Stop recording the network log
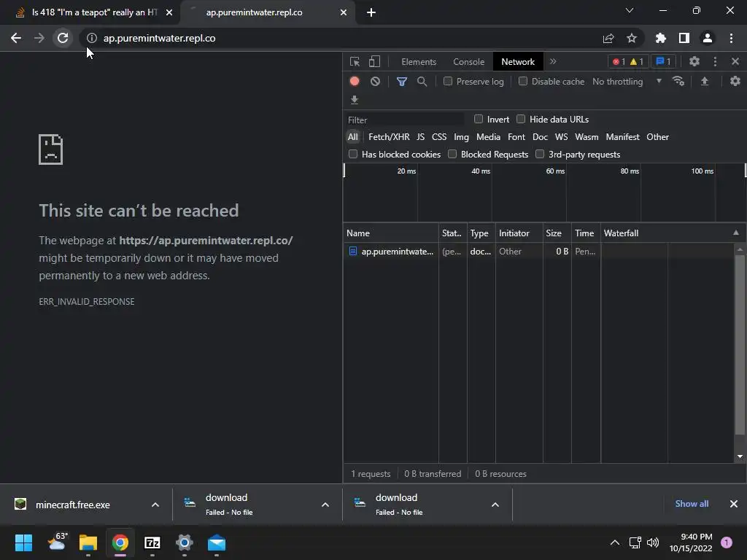The width and height of the screenshot is (747, 560). pos(355,82)
